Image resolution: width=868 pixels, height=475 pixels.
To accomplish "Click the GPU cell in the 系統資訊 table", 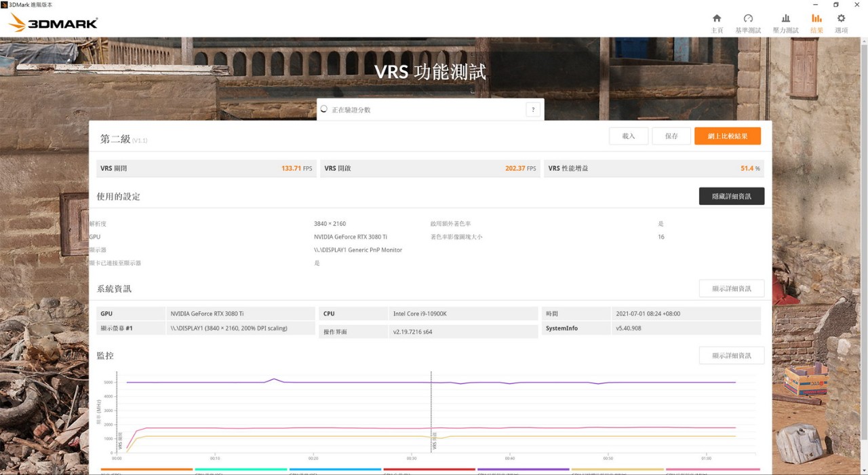I will 241,313.
